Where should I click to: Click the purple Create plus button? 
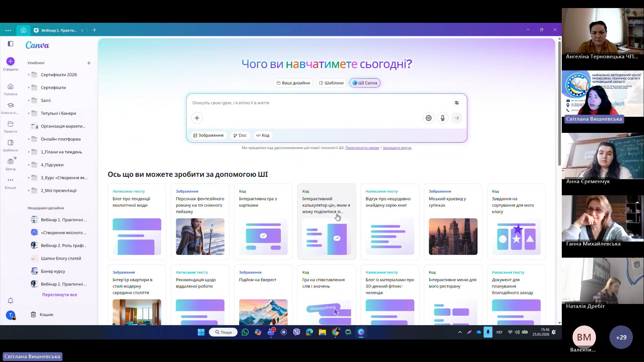10,61
